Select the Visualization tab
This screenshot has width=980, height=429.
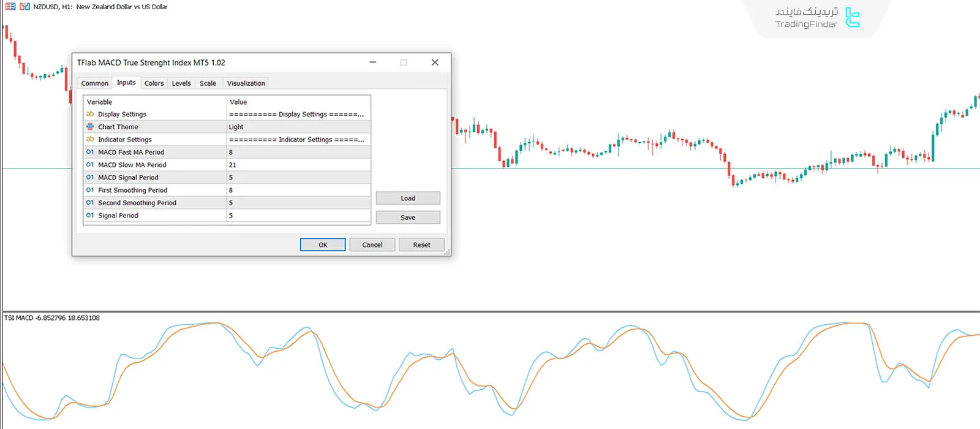point(246,83)
